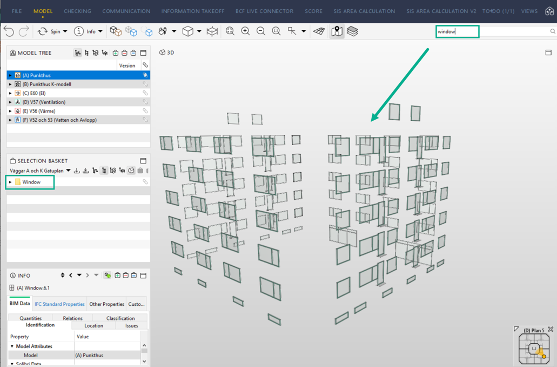Open the COMMUNICATION layout
This screenshot has width=557, height=367.
coord(126,11)
